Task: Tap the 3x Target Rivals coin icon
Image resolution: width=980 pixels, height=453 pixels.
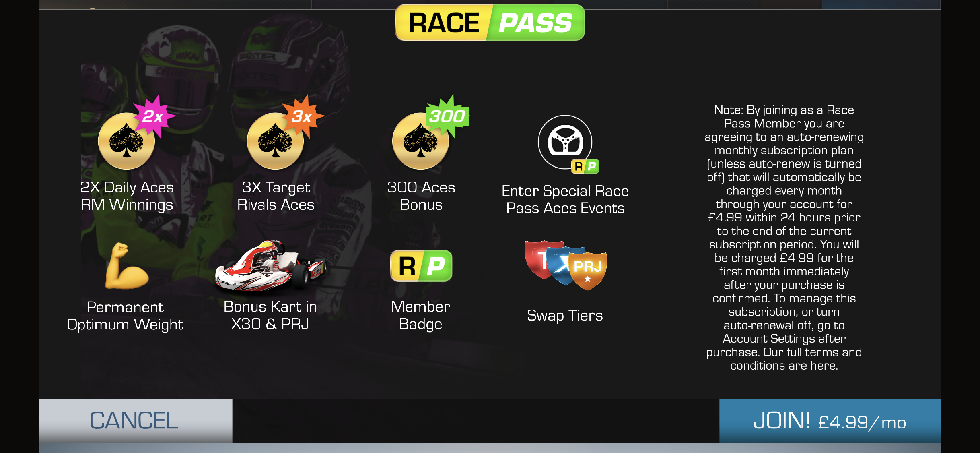Action: (x=276, y=141)
